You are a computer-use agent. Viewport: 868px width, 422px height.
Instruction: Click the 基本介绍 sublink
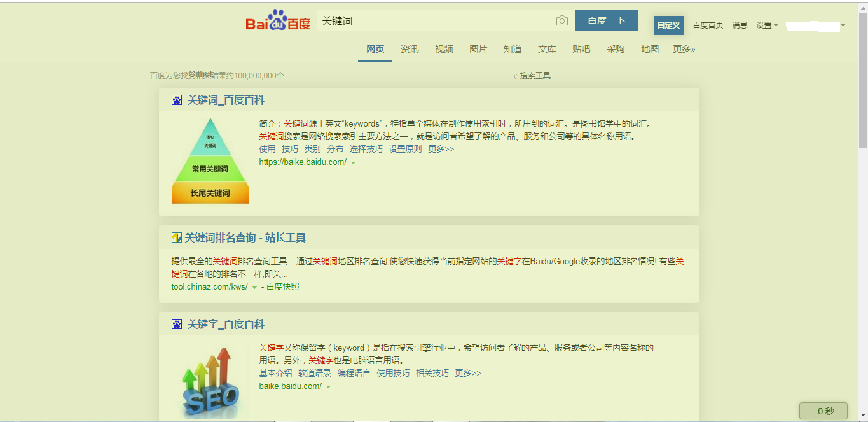275,373
